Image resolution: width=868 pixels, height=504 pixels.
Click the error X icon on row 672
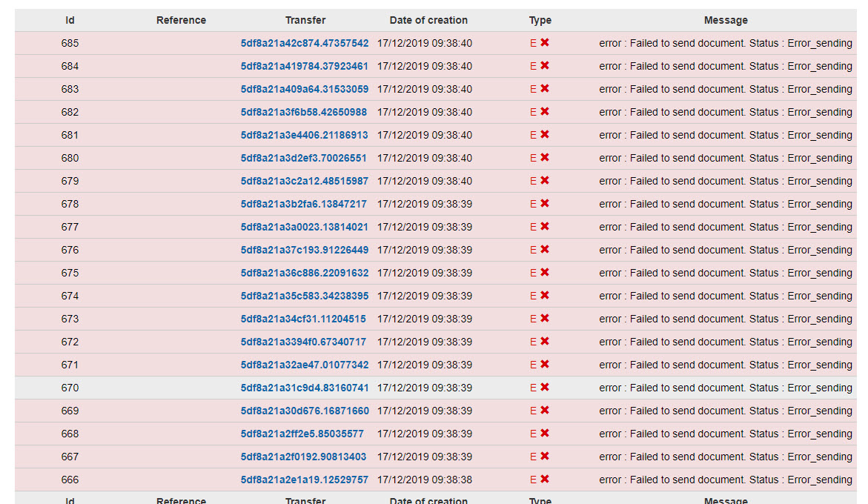pos(545,342)
